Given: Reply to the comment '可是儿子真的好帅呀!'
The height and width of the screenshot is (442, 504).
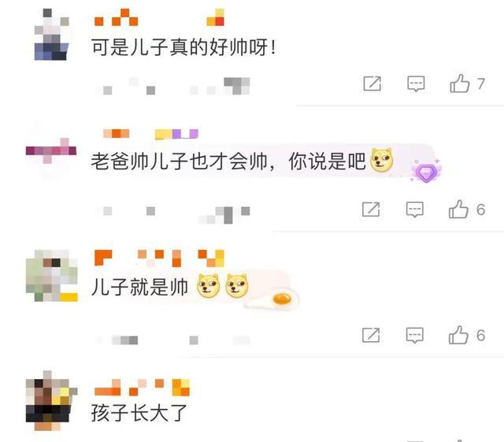Looking at the screenshot, I should 416,84.
